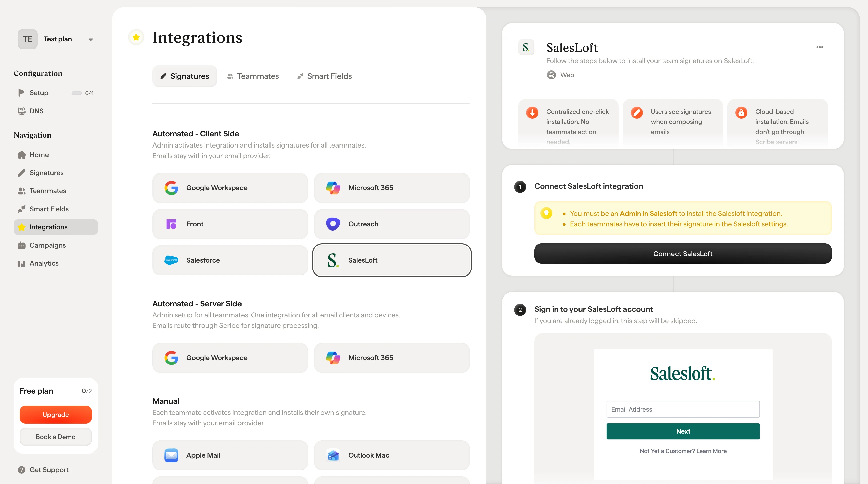The width and height of the screenshot is (868, 484).
Task: Click the Campaigns calendar icon
Action: coord(22,245)
